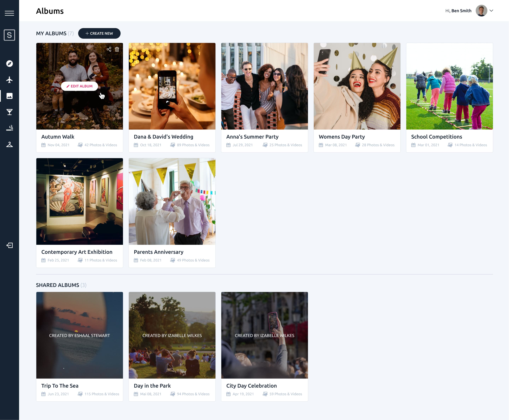
Task: Select the photo albums icon in sidebar
Action: pos(9,96)
